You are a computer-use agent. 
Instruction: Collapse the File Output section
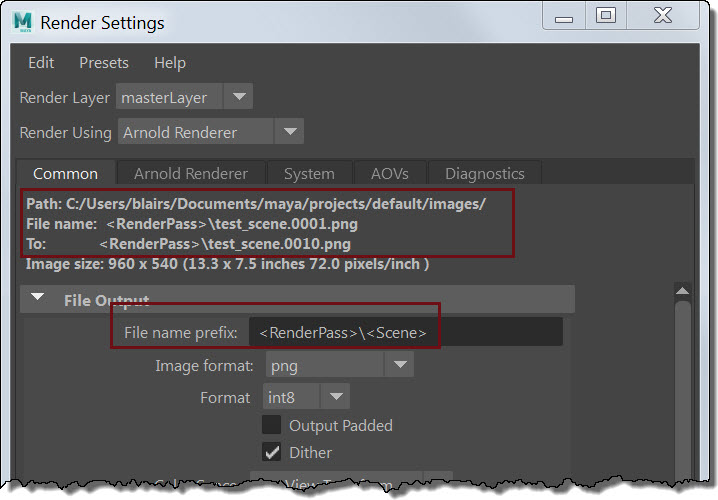coord(38,299)
